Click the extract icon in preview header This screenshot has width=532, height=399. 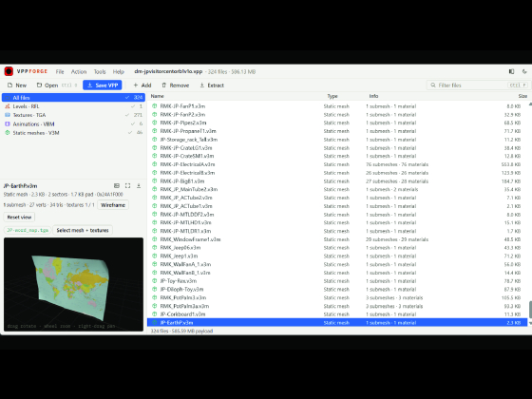pos(139,185)
